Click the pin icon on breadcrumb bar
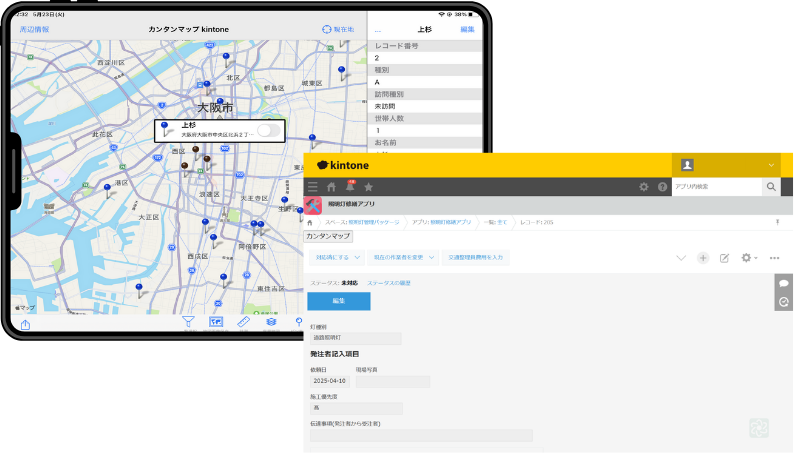Image resolution: width=794 pixels, height=453 pixels. (777, 222)
